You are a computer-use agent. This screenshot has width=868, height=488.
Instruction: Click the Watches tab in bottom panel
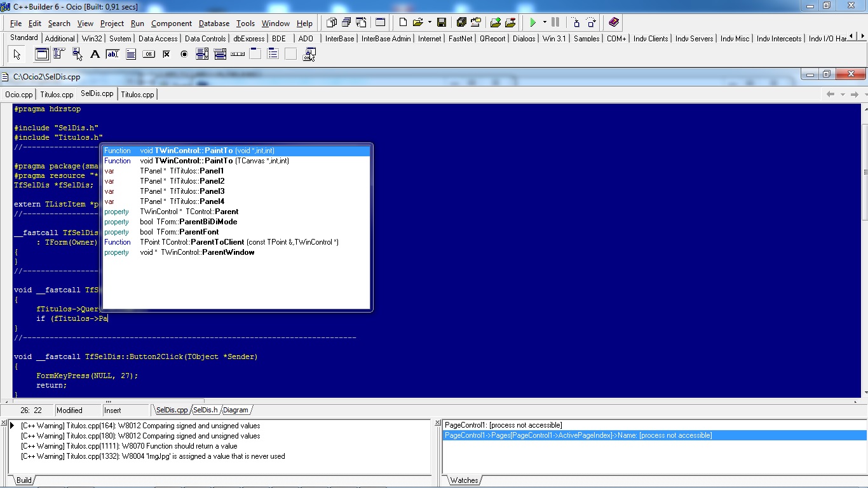464,480
